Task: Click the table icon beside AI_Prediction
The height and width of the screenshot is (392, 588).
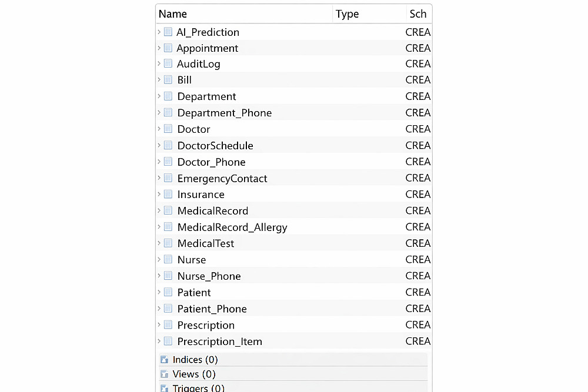Action: 168,32
